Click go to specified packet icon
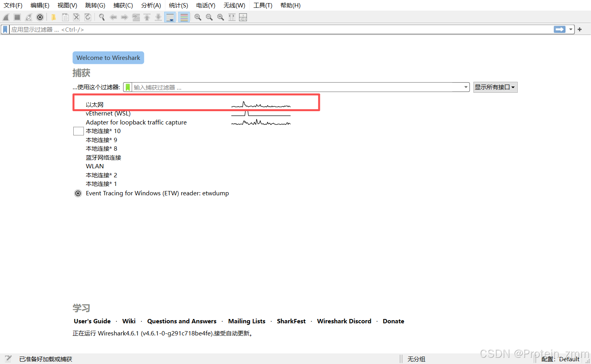591x364 pixels. (x=136, y=17)
